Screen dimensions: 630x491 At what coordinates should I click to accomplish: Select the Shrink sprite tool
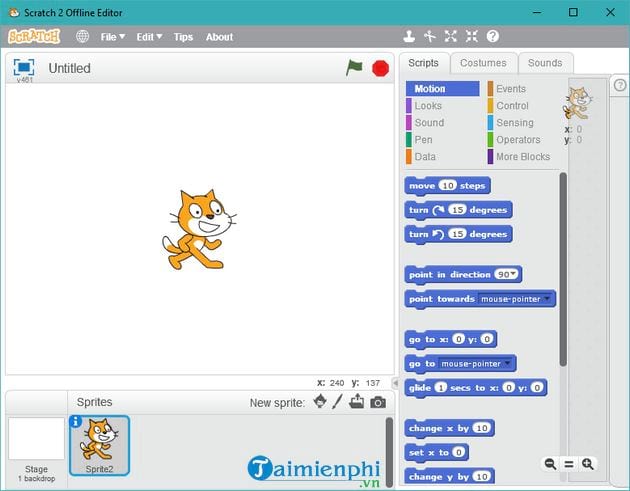tap(472, 37)
